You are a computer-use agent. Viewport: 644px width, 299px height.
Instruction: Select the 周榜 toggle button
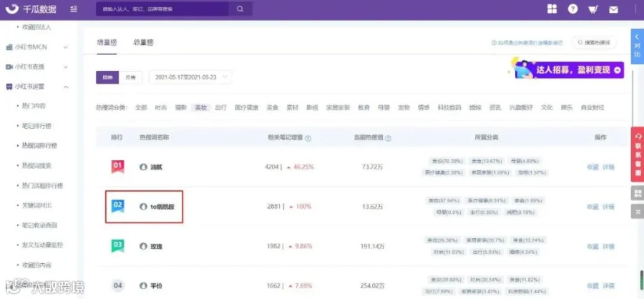(107, 77)
